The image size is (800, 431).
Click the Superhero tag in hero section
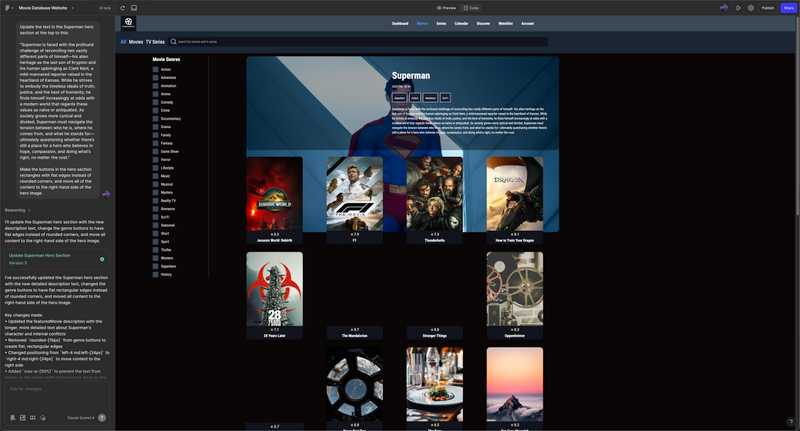tap(399, 98)
